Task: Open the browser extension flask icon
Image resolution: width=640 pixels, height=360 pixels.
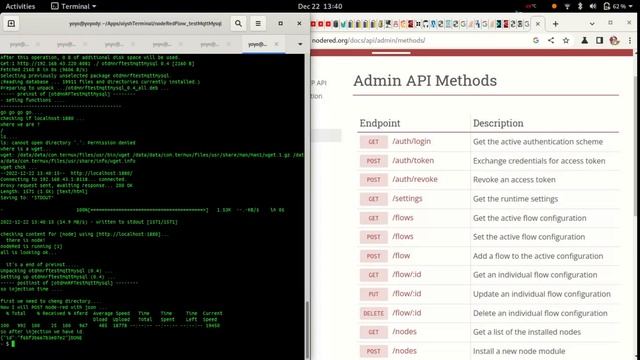Action: 584,40
